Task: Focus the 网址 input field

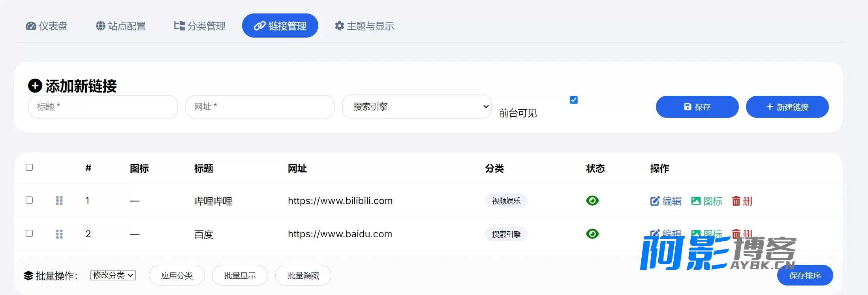Action: coord(260,107)
